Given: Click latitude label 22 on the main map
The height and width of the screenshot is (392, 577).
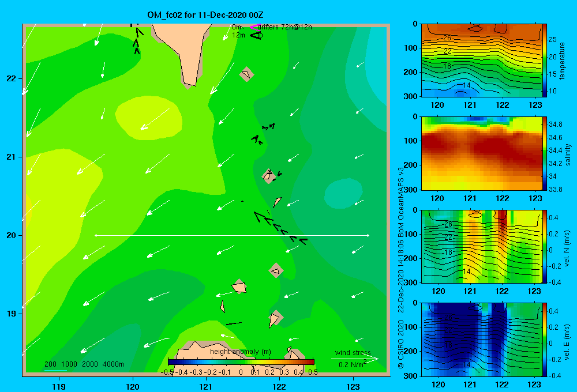Looking at the screenshot, I should (x=11, y=78).
